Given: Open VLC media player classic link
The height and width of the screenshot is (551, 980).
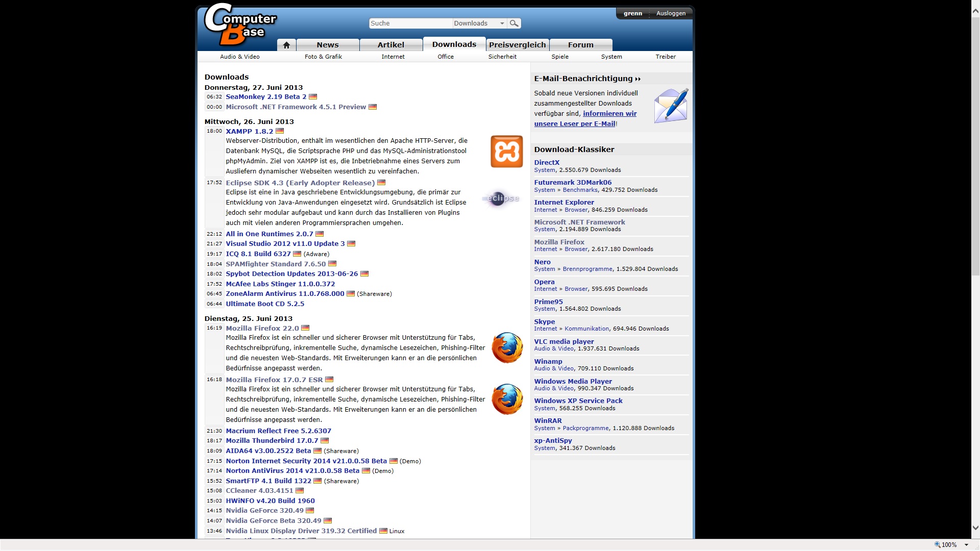Looking at the screenshot, I should [x=563, y=341].
